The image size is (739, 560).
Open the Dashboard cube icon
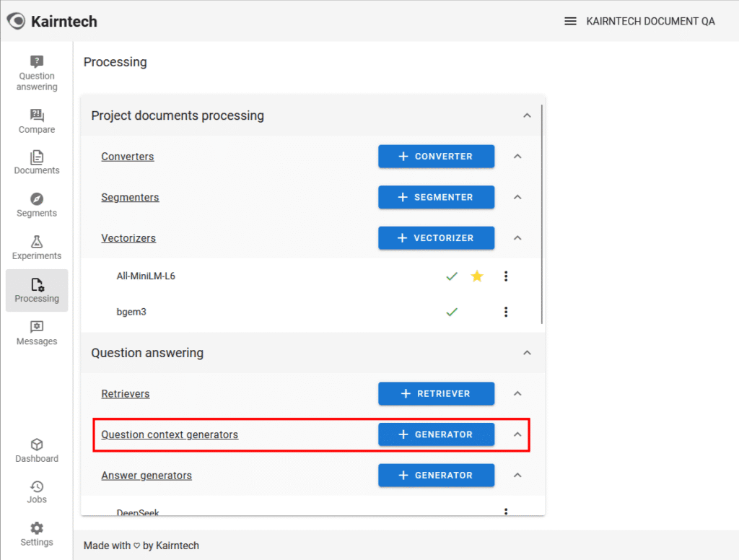(37, 445)
